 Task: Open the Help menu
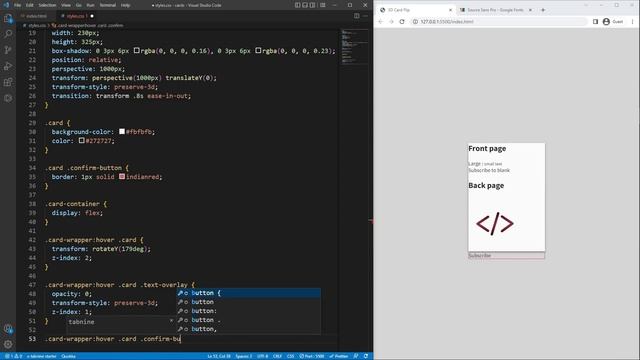[x=126, y=5]
